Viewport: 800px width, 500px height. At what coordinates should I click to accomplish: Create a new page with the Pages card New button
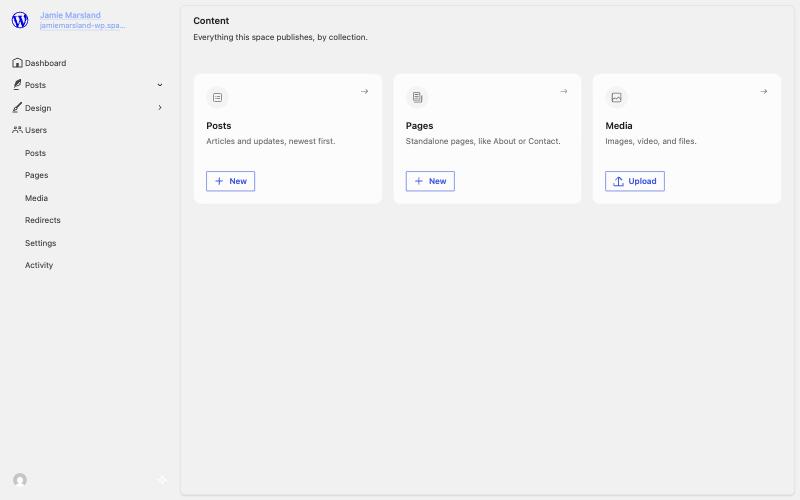pos(430,181)
